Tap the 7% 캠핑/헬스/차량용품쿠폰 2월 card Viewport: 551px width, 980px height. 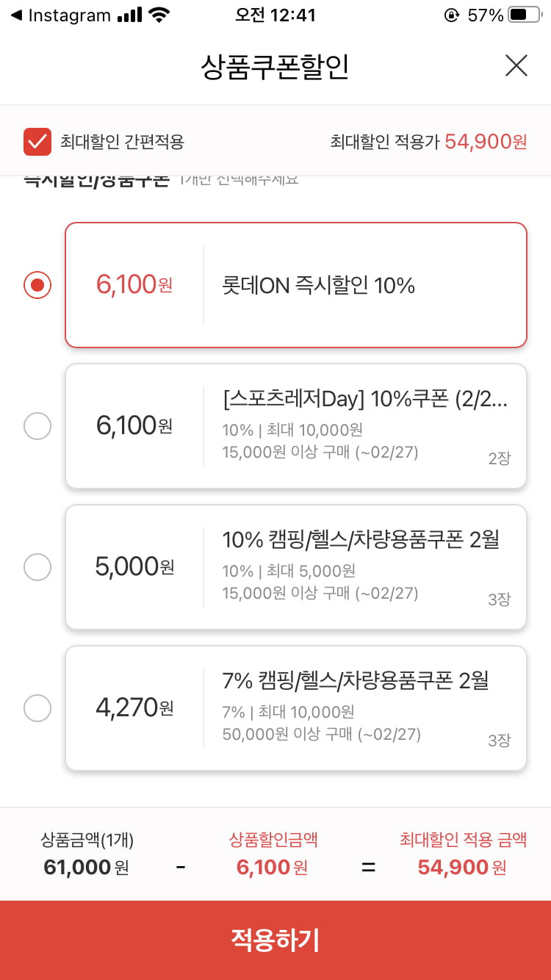point(296,708)
